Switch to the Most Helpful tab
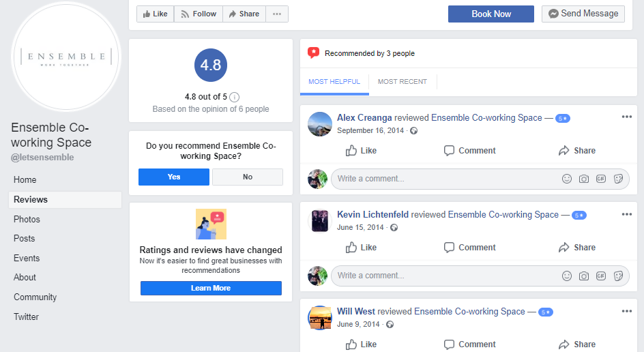This screenshot has height=352, width=644. 334,82
